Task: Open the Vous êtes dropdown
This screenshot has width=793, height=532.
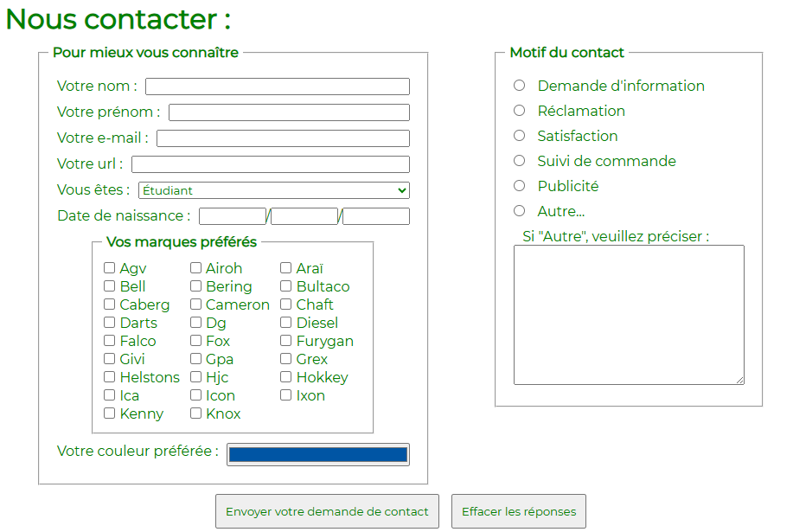Action: 273,190
